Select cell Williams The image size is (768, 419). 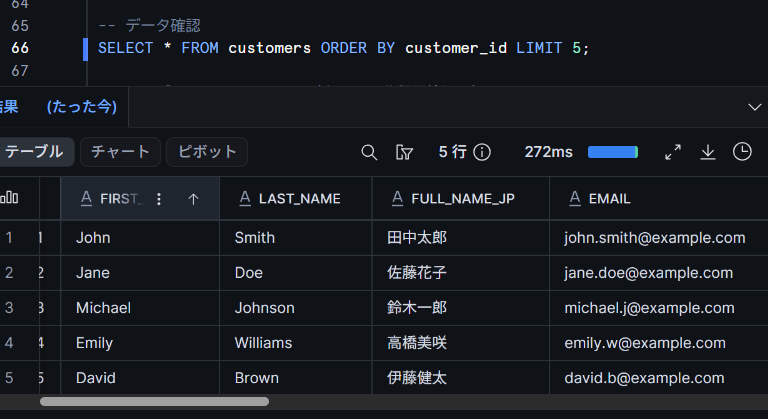point(296,343)
